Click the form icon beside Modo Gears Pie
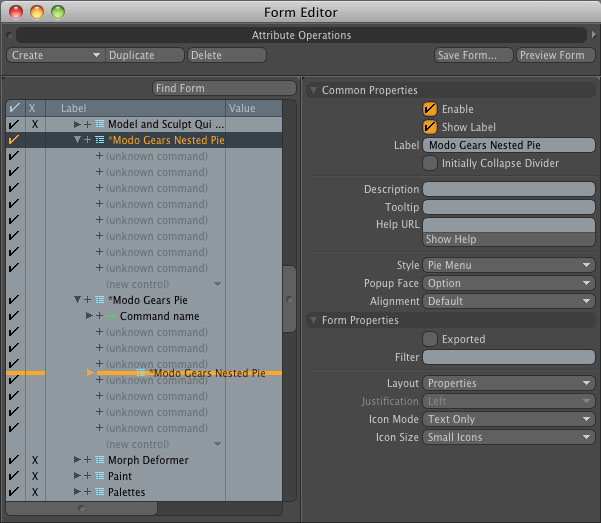The width and height of the screenshot is (601, 523). coord(100,300)
